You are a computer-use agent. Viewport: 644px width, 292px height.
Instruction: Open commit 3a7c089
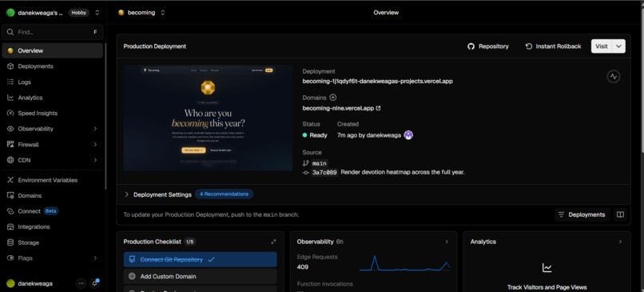click(x=324, y=172)
